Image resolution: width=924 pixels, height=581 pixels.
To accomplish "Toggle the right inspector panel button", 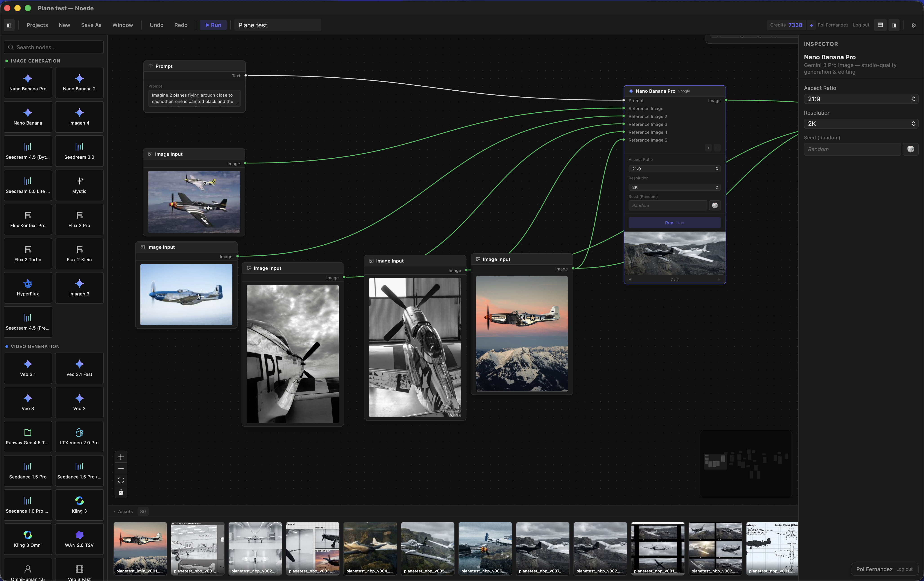I will (894, 25).
